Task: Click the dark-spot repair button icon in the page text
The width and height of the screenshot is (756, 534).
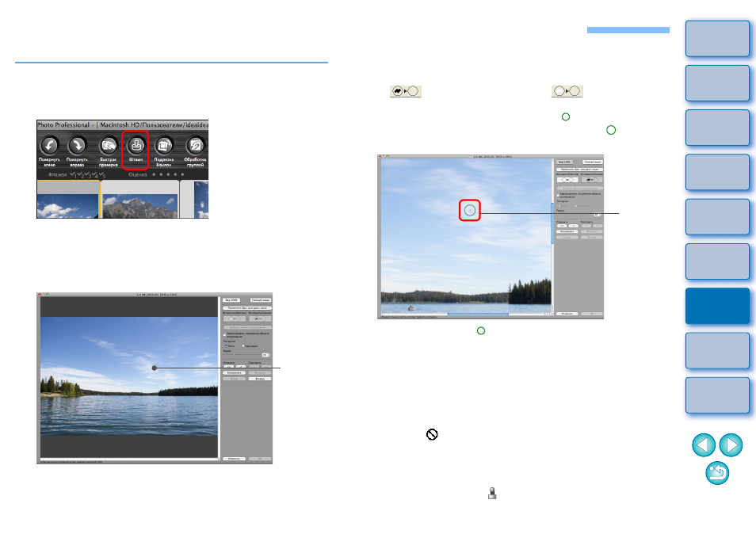Action: click(x=406, y=90)
